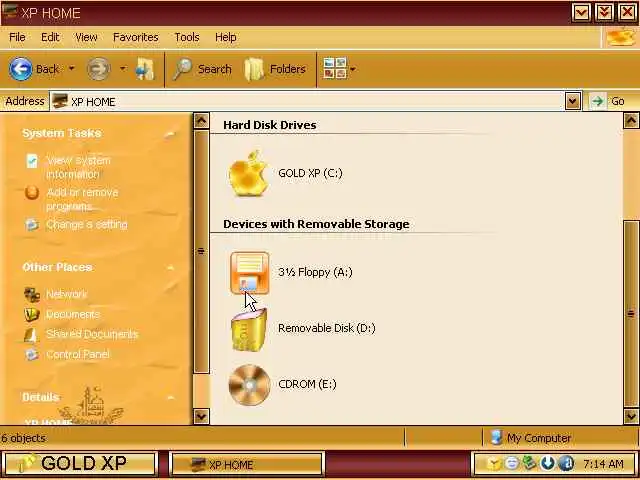640x480 pixels.
Task: Click the 6 objects status text
Action: coord(23,438)
